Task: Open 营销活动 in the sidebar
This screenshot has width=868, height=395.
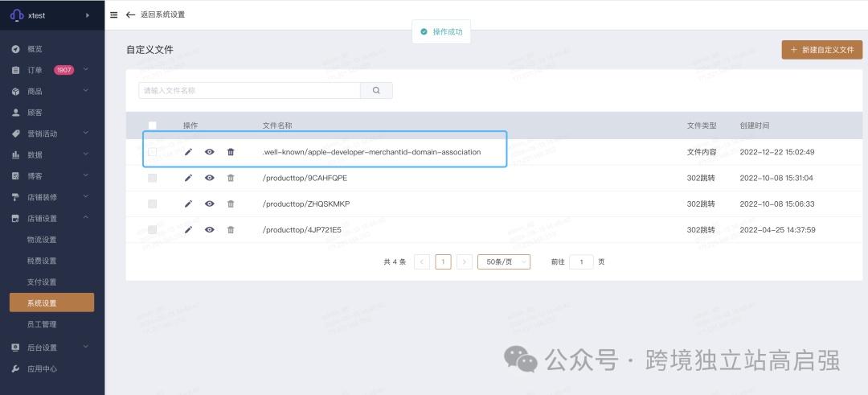Action: (43, 134)
